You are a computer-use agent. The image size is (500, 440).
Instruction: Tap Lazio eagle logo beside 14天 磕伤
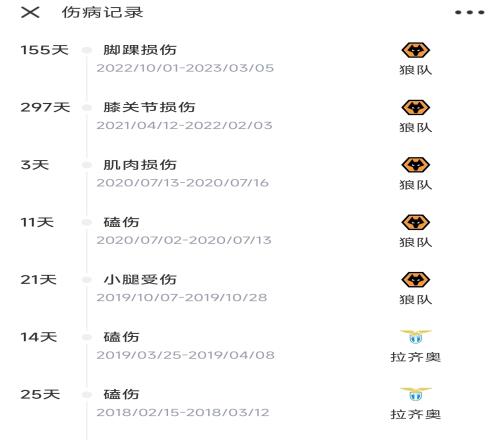click(x=415, y=337)
